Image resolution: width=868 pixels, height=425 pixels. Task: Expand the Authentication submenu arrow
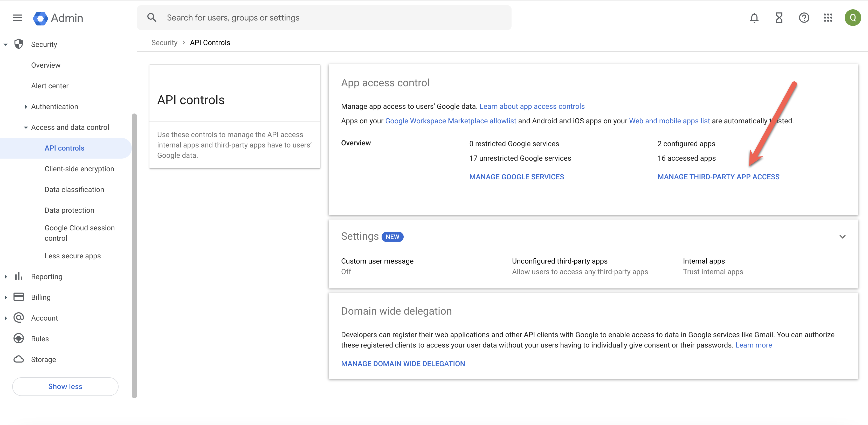pyautogui.click(x=26, y=107)
